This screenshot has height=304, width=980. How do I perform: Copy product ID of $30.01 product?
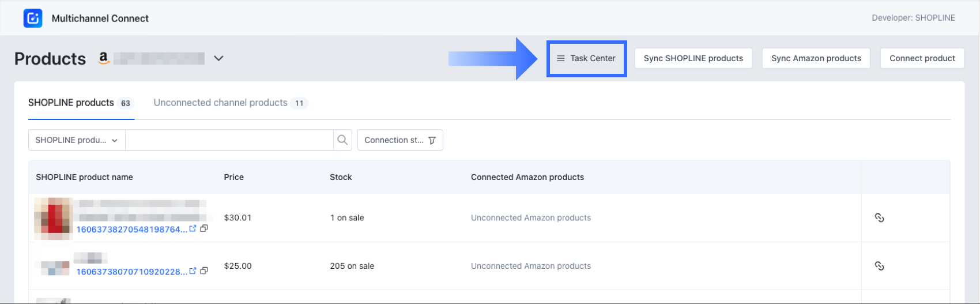pos(204,228)
